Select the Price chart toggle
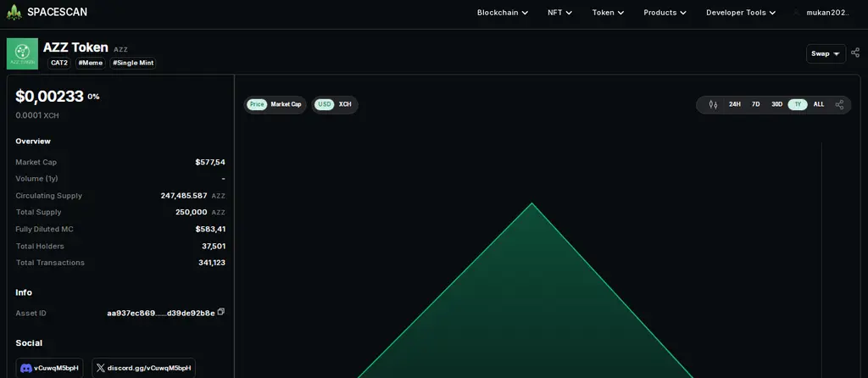868x378 pixels. (257, 104)
